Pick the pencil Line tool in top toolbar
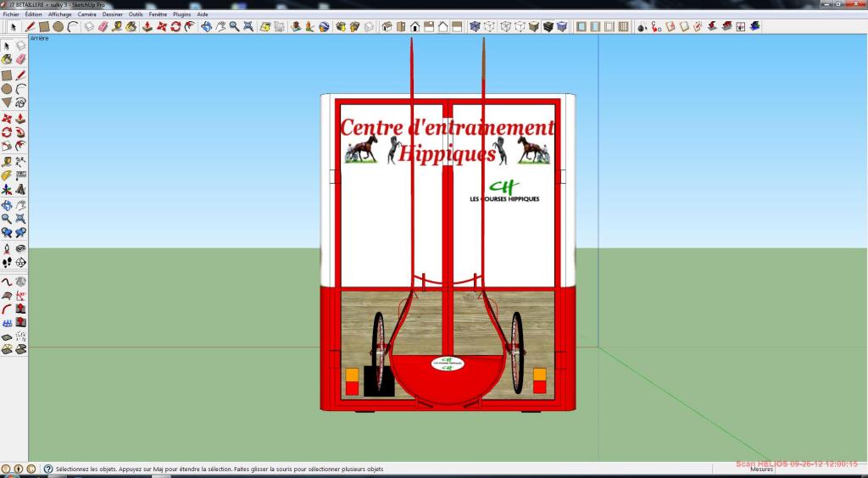This screenshot has width=868, height=478. (30, 26)
